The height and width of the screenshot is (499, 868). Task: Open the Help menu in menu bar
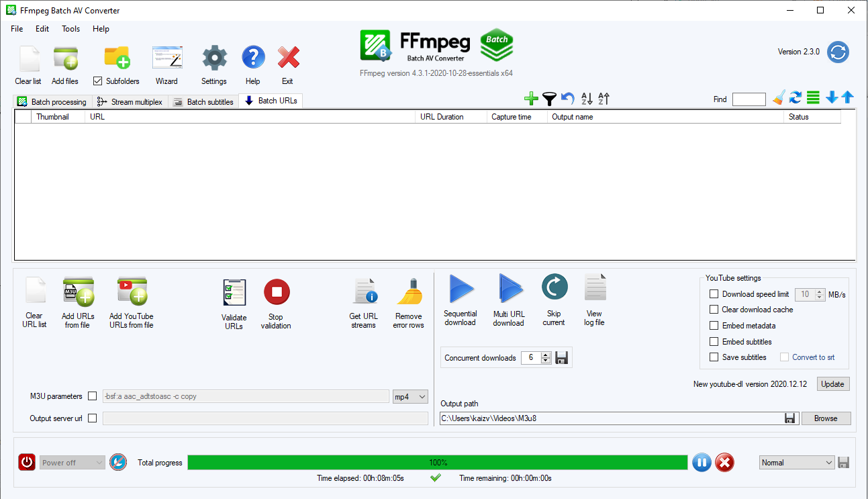pos(101,29)
